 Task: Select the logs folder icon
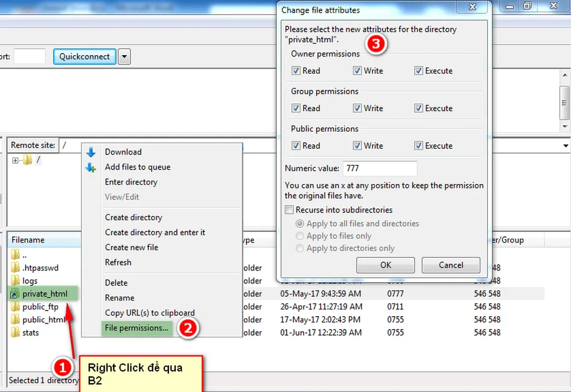coord(15,280)
